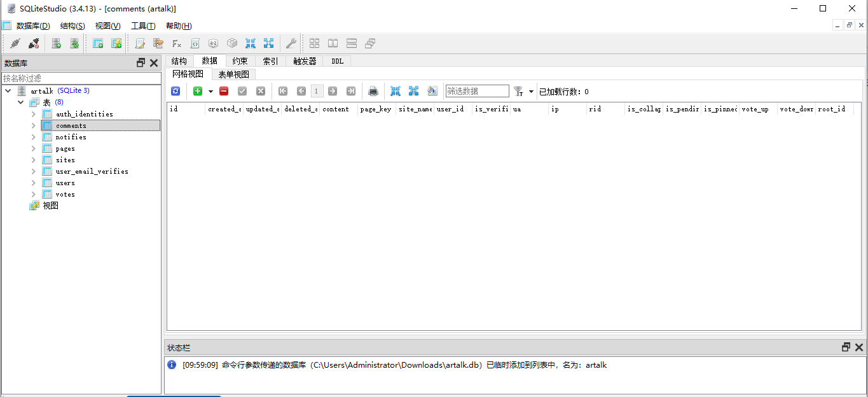Connect to database using the plug icon
Viewport: 868px width, 397px height.
(15, 43)
